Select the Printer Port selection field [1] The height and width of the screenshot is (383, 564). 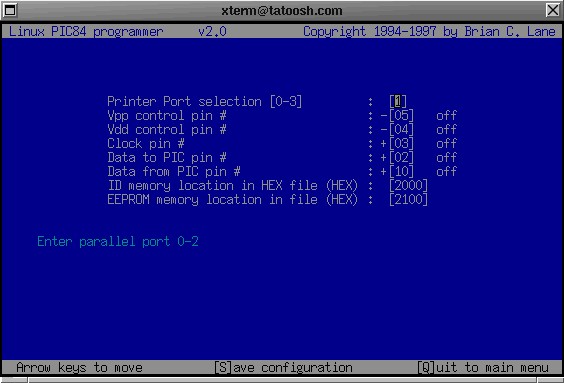(x=397, y=101)
